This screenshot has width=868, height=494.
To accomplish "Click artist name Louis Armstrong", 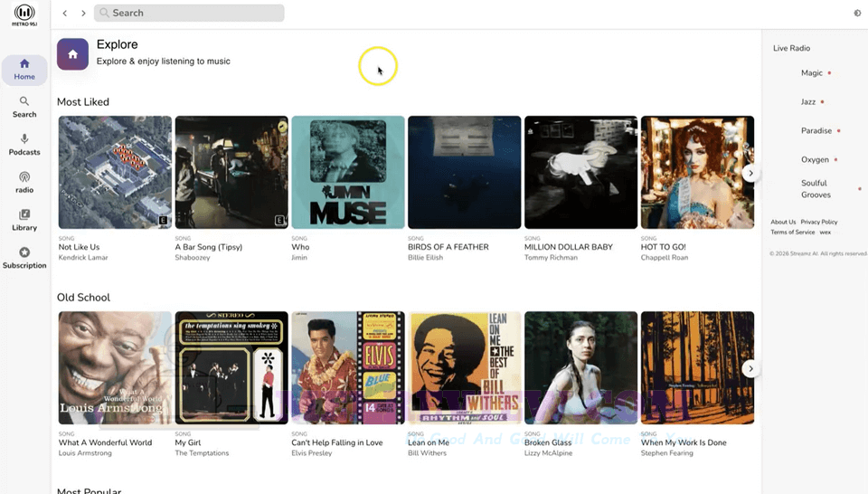I will pyautogui.click(x=85, y=453).
